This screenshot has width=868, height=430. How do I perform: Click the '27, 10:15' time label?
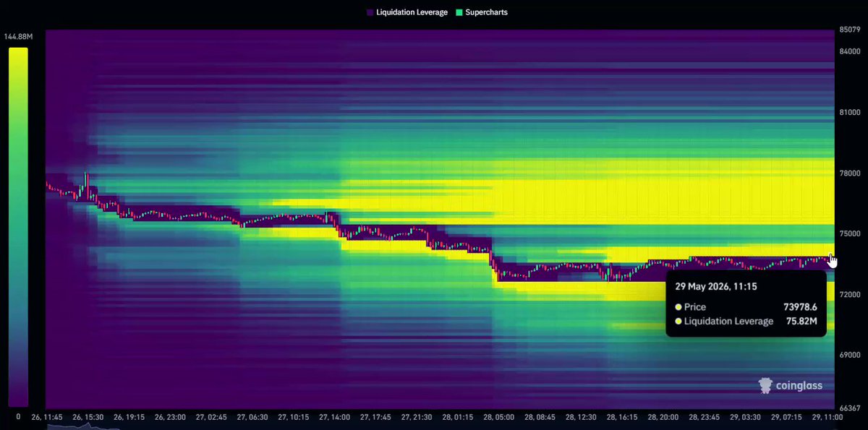[x=294, y=417]
